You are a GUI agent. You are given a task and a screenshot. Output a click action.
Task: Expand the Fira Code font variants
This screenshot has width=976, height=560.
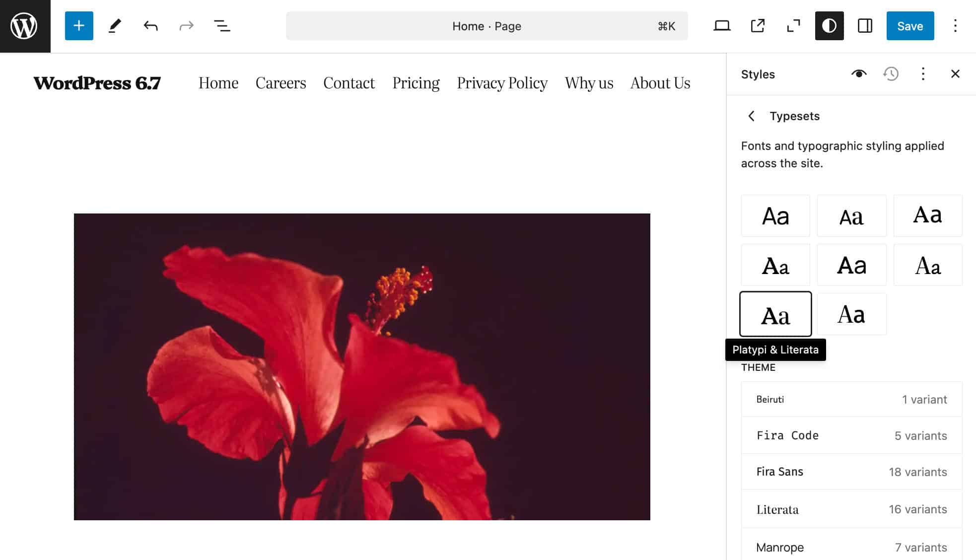pyautogui.click(x=851, y=435)
